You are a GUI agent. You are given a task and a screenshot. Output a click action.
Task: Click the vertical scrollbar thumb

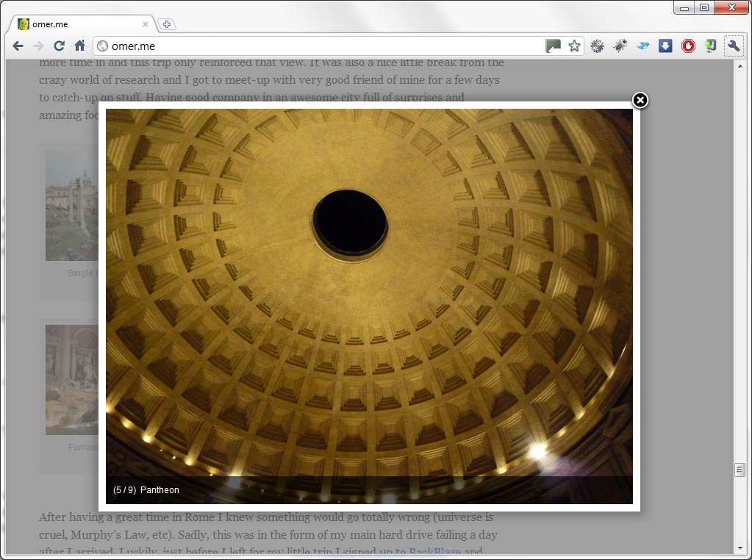[x=740, y=470]
